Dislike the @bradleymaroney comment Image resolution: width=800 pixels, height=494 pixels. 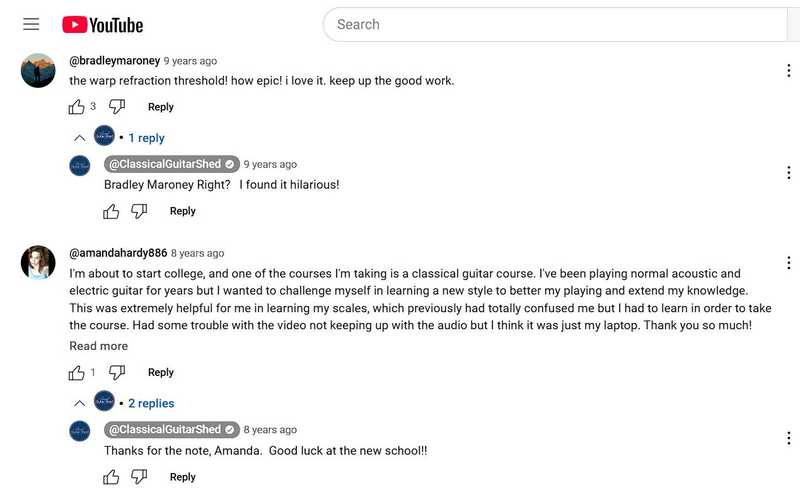[117, 107]
